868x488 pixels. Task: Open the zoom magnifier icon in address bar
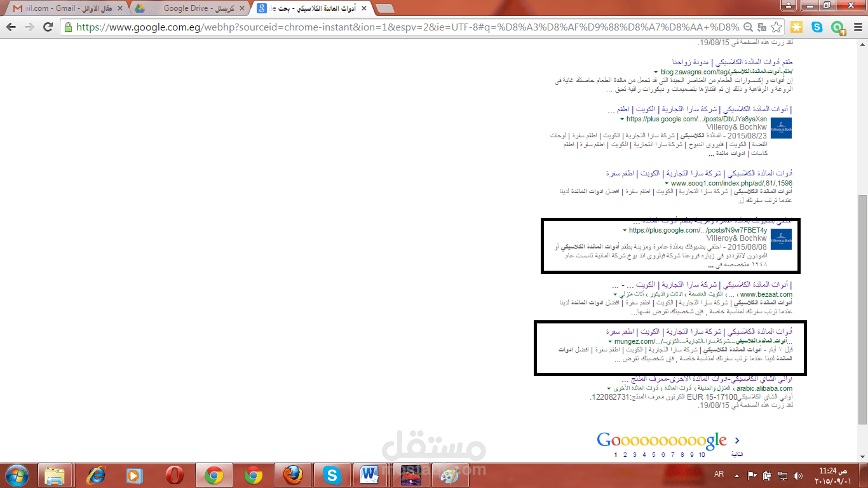(x=748, y=27)
